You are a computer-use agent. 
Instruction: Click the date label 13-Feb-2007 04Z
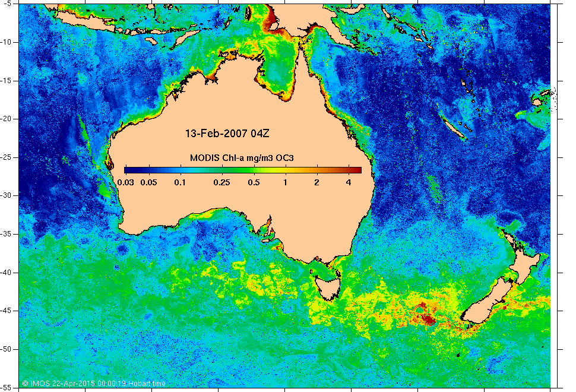[227, 134]
